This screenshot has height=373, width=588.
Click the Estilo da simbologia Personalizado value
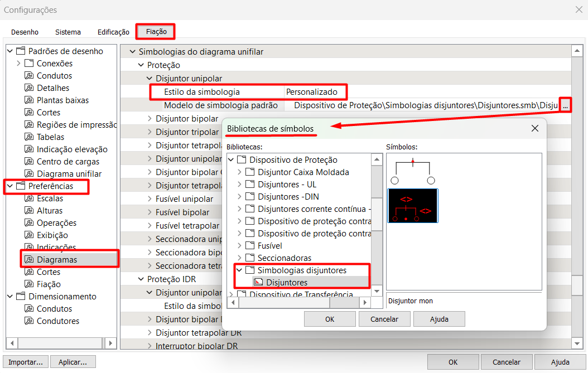pyautogui.click(x=311, y=91)
